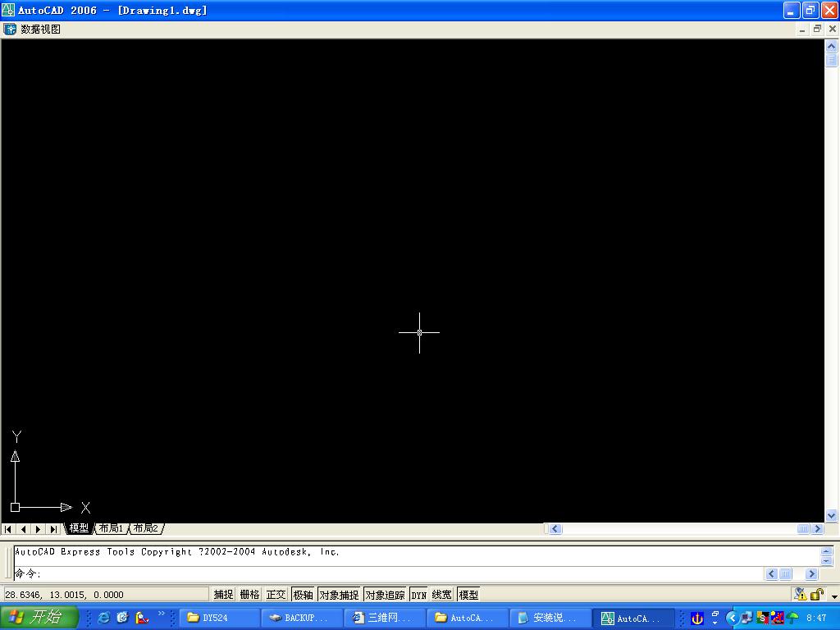Toggle 对象捕捉 object snap
Viewport: 840px width, 630px height.
(x=339, y=595)
